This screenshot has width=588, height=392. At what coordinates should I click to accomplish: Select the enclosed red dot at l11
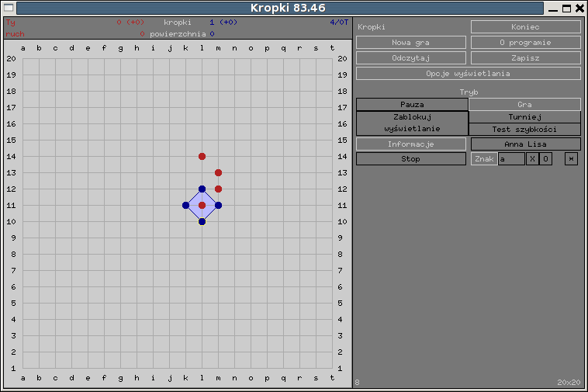[202, 205]
